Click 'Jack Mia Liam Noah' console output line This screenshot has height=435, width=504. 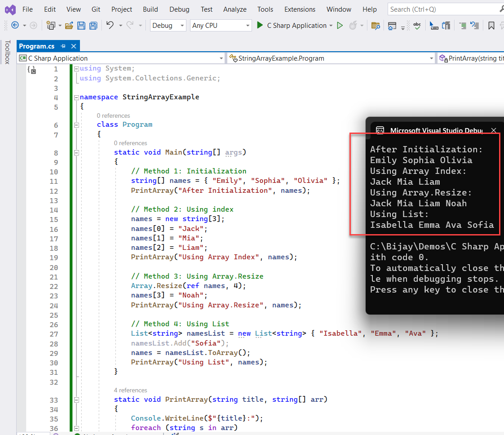click(418, 204)
